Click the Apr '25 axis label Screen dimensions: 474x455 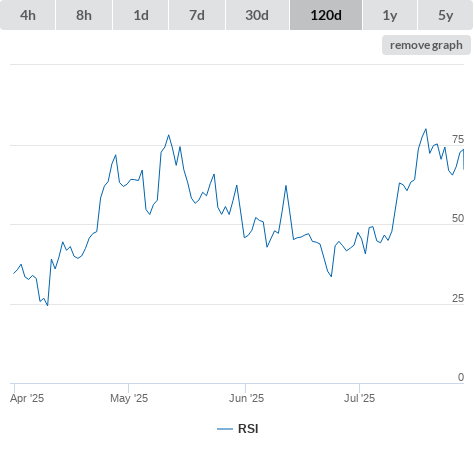pyautogui.click(x=27, y=398)
